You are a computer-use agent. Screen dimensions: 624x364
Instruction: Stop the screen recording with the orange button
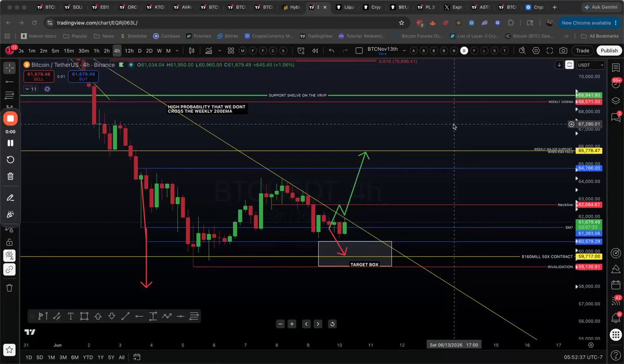click(10, 119)
